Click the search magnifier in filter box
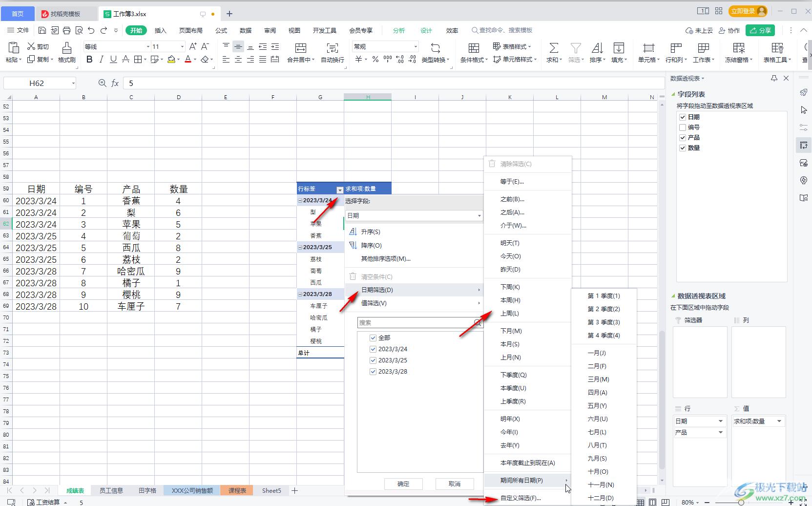The image size is (812, 506). click(x=478, y=322)
